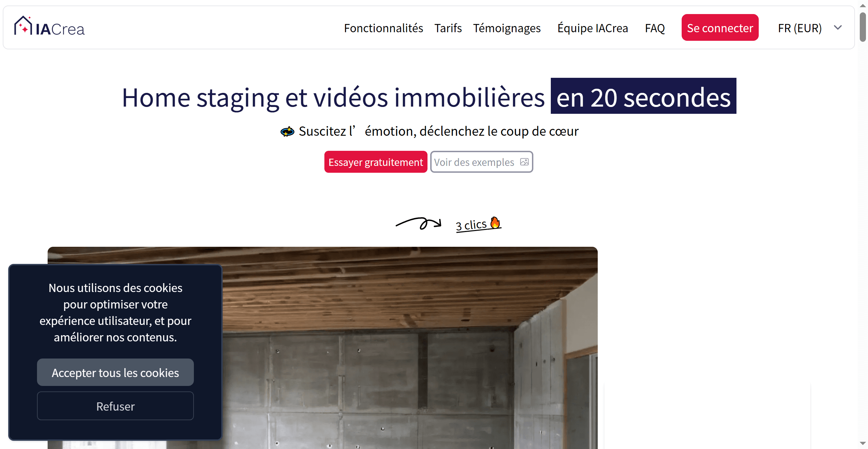Click the IACrea house logo icon
The width and height of the screenshot is (868, 449).
click(x=23, y=26)
